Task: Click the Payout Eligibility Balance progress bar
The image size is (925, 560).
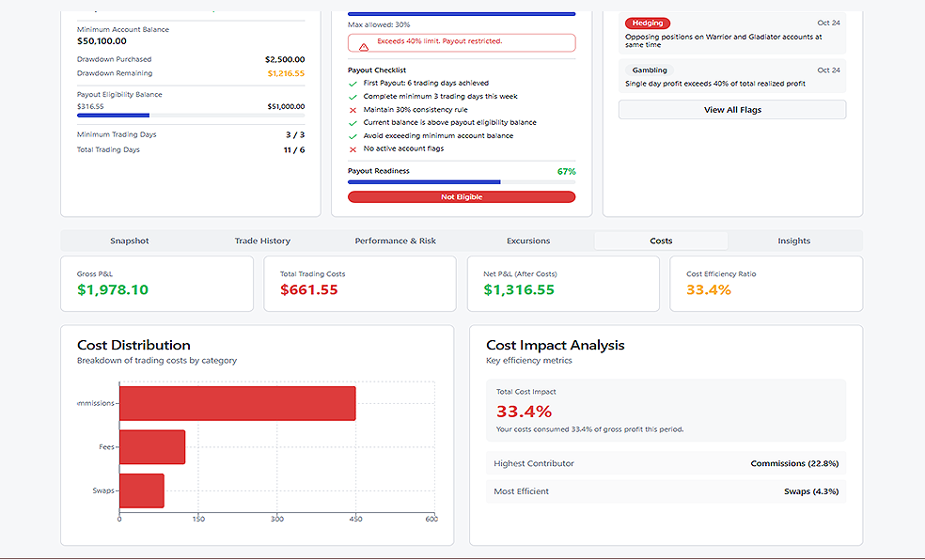Action: pos(191,116)
